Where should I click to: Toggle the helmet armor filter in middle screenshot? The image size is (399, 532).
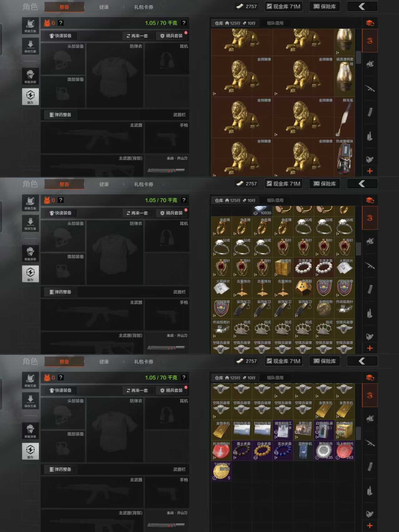point(370,241)
